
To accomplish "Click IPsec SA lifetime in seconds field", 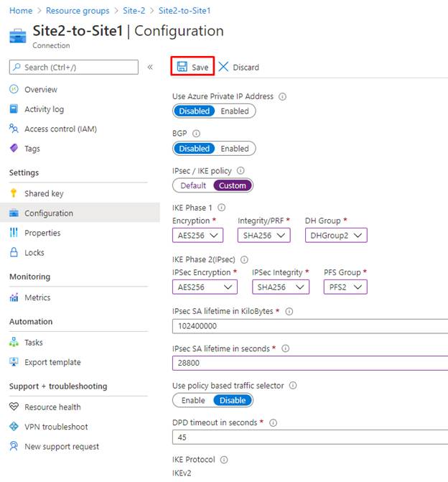I will point(309,363).
